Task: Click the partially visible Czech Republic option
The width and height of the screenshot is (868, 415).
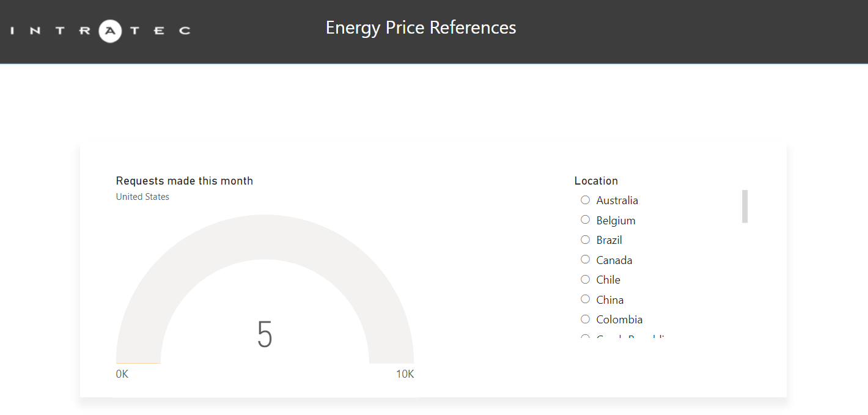Action: 630,338
